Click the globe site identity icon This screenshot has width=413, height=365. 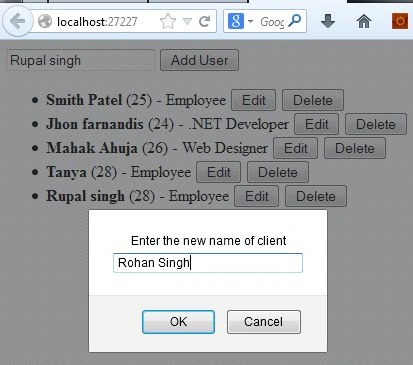pyautogui.click(x=45, y=22)
